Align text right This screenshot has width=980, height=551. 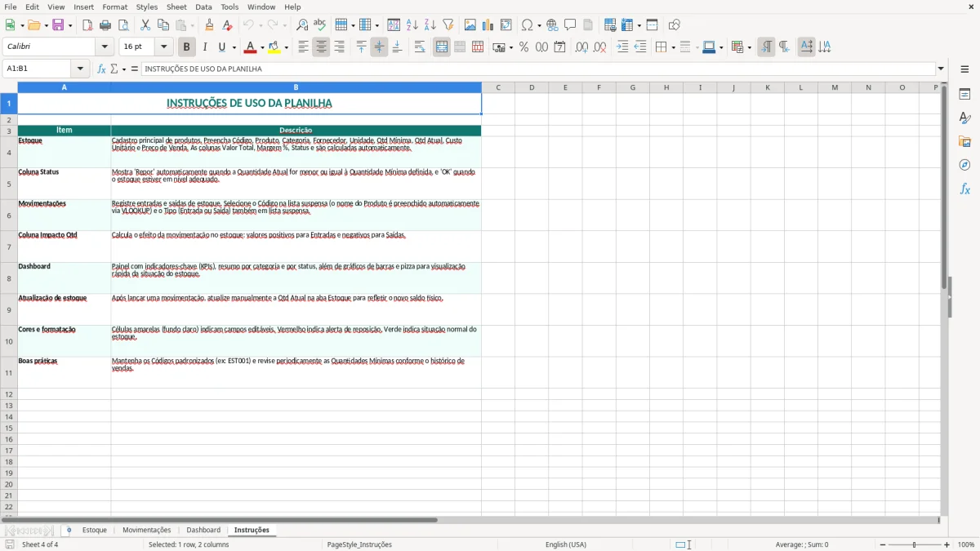click(339, 47)
